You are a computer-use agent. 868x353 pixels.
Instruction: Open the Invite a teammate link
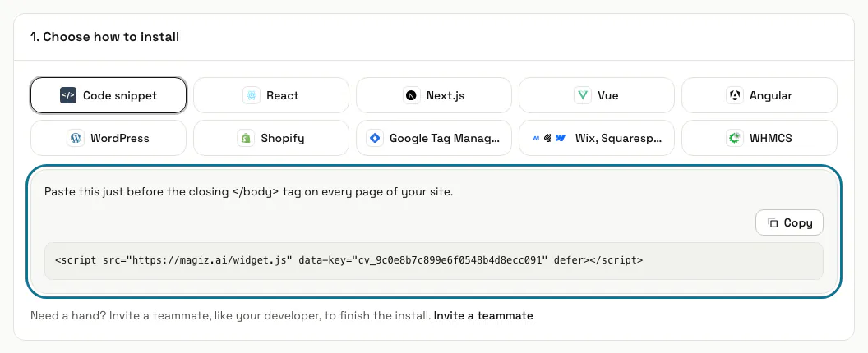click(x=483, y=316)
